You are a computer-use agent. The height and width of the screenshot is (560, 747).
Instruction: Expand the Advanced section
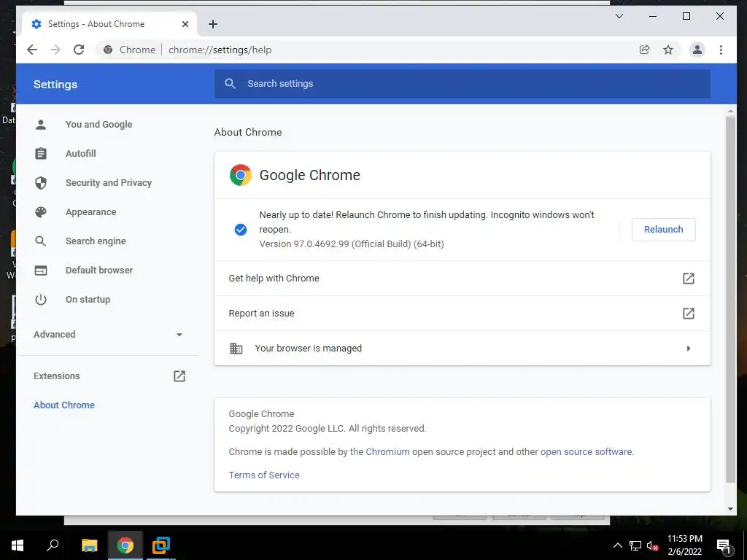coord(108,334)
